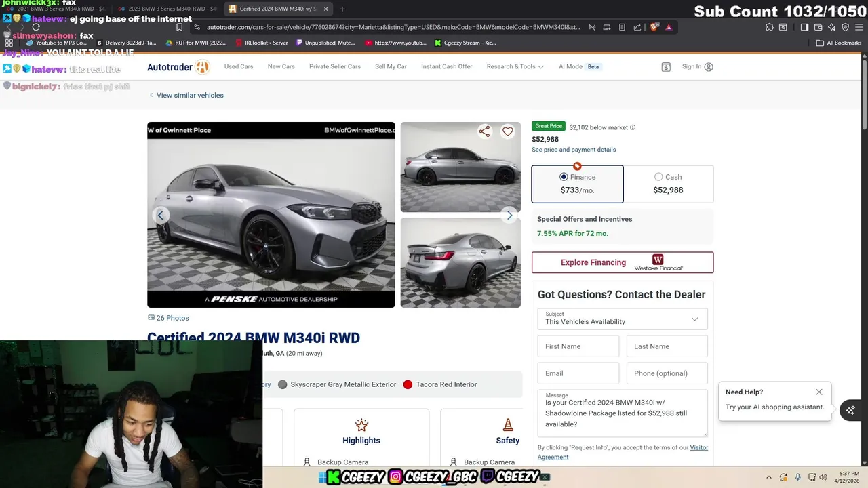868x488 pixels.
Task: Open the Used Cars menu
Action: (239, 67)
